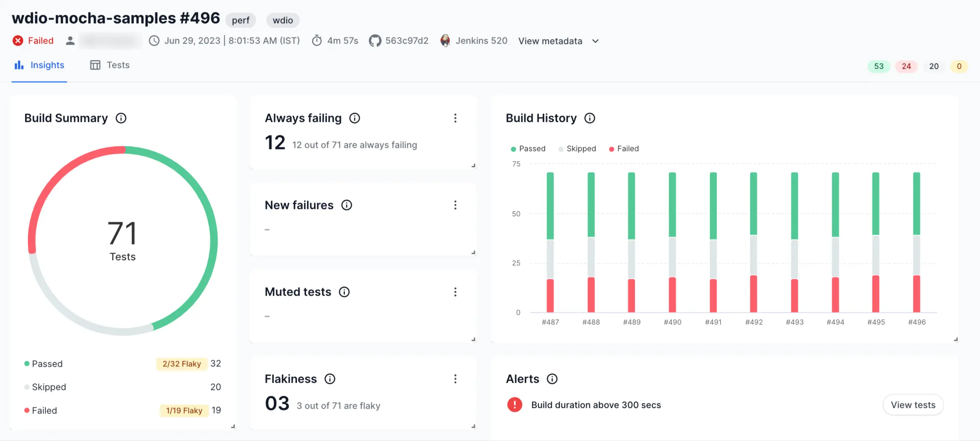Click the Muted tests info icon
Image resolution: width=980 pixels, height=441 pixels.
[x=344, y=292]
